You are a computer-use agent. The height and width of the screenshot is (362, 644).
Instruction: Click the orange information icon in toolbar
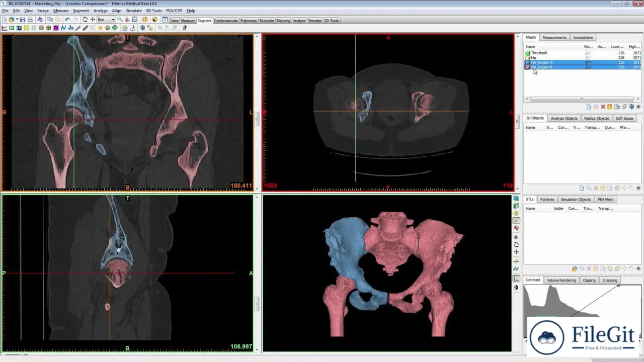pos(144,20)
